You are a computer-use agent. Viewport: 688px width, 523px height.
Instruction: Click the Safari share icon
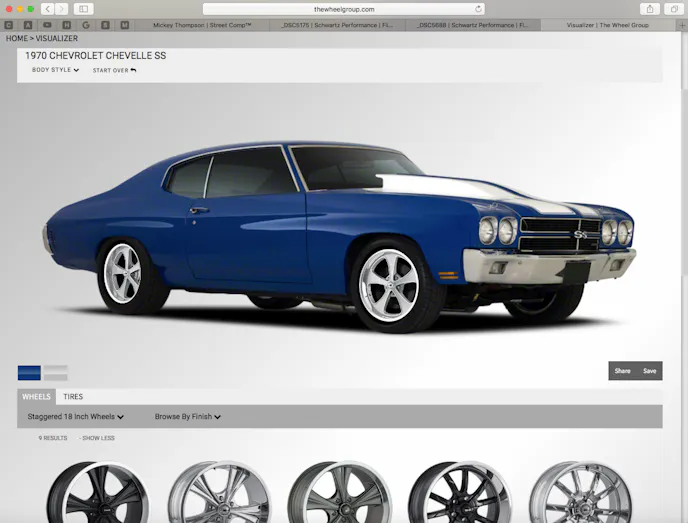[x=649, y=9]
